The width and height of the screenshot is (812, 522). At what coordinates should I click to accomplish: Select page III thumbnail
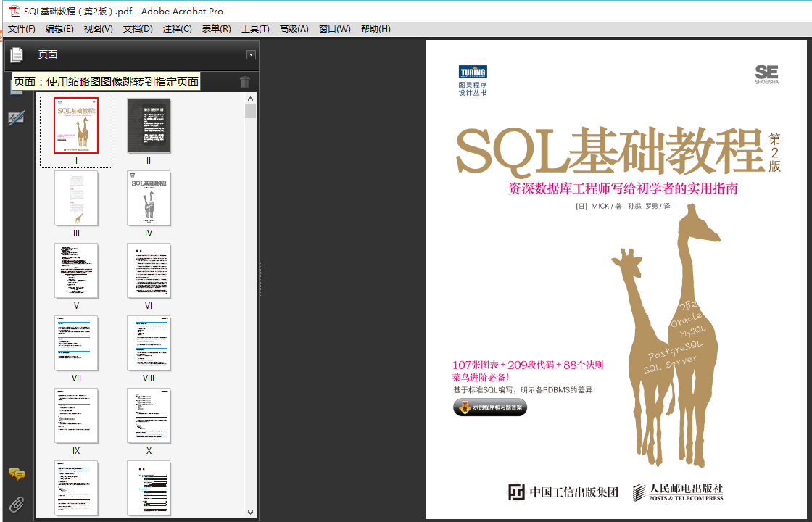[x=76, y=199]
